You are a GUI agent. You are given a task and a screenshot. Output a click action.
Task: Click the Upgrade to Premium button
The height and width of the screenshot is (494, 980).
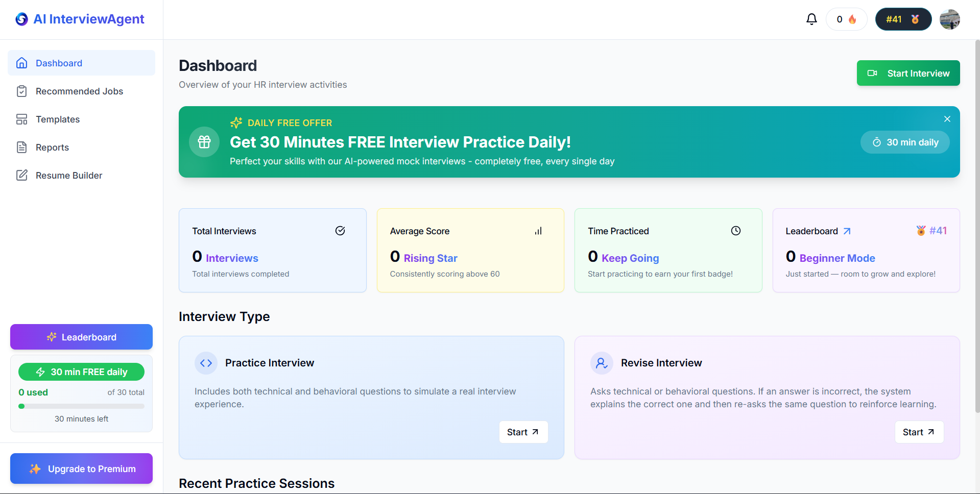(x=81, y=468)
